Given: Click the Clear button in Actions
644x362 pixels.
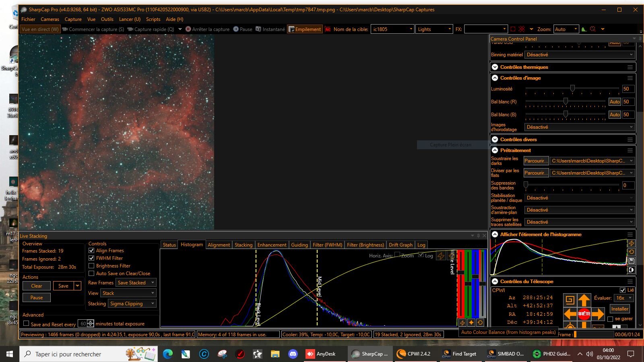Looking at the screenshot, I should (36, 286).
